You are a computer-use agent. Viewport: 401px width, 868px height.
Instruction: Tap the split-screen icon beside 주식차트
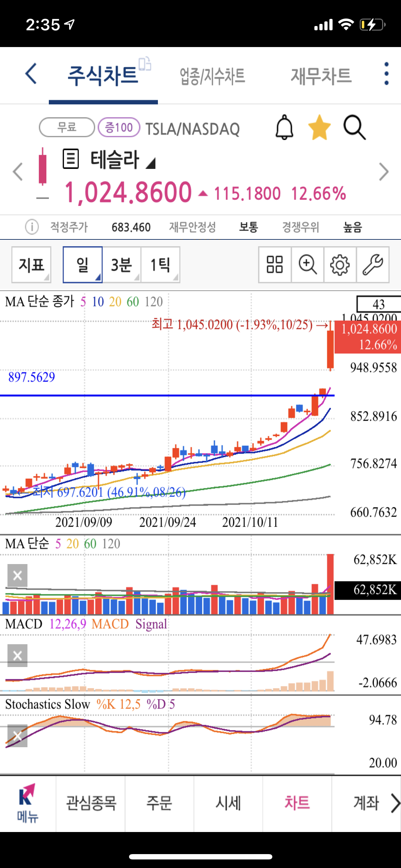145,64
